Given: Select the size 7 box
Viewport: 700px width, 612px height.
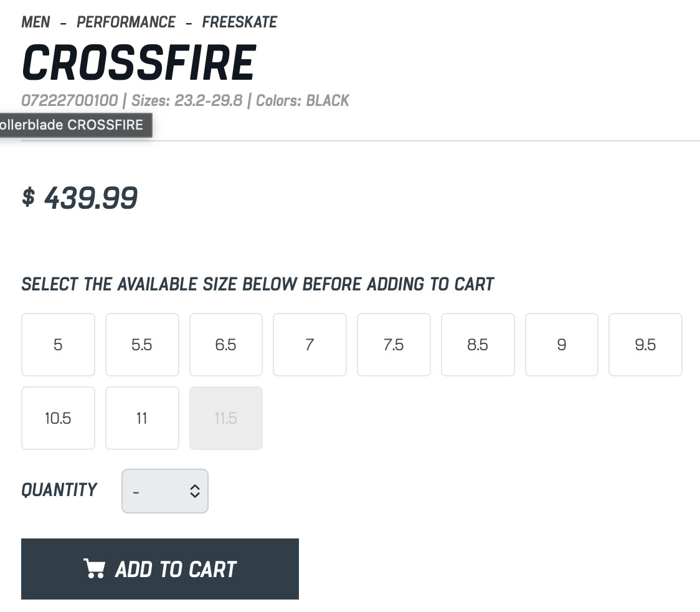Looking at the screenshot, I should (310, 345).
